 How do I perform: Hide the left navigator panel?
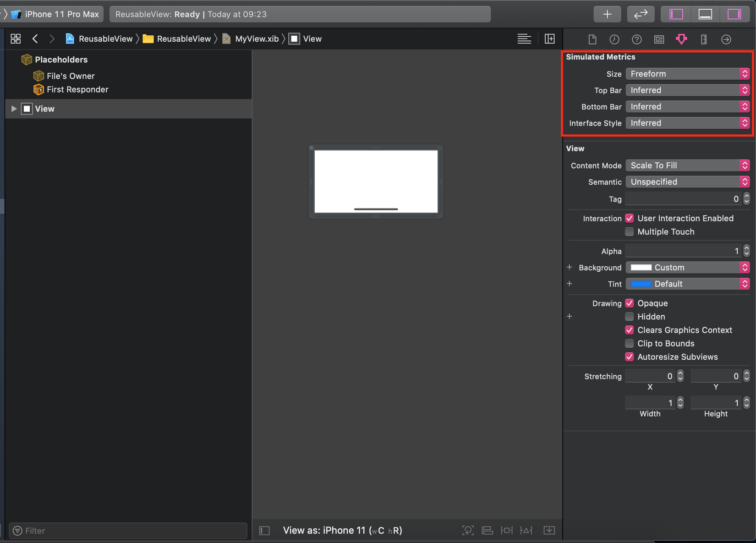[676, 14]
